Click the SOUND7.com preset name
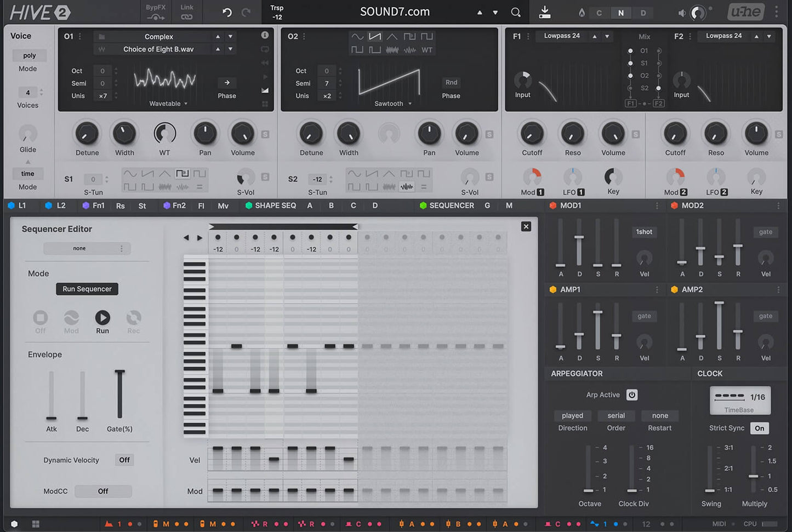792x532 pixels. click(395, 12)
